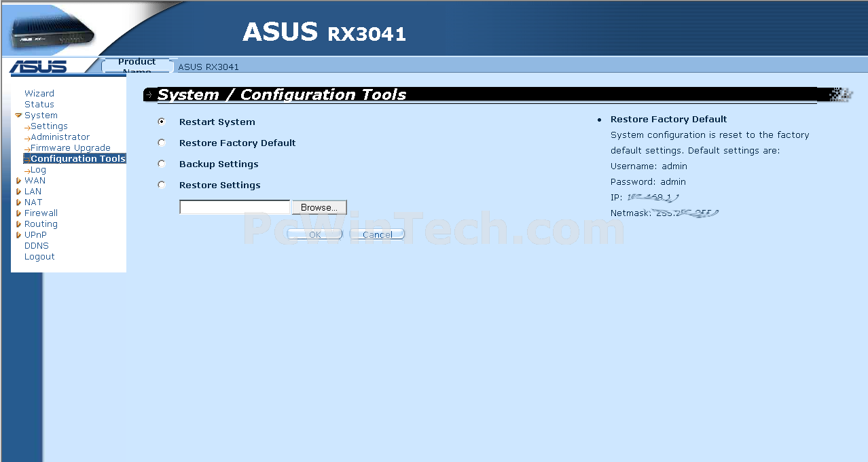The width and height of the screenshot is (868, 462).
Task: Expand the LAN menu arrow
Action: pyautogui.click(x=18, y=192)
